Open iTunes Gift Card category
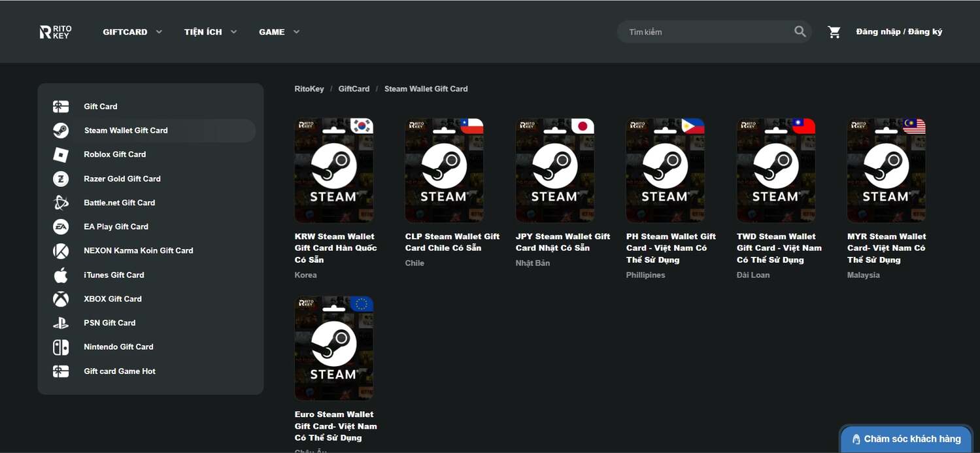 114,275
